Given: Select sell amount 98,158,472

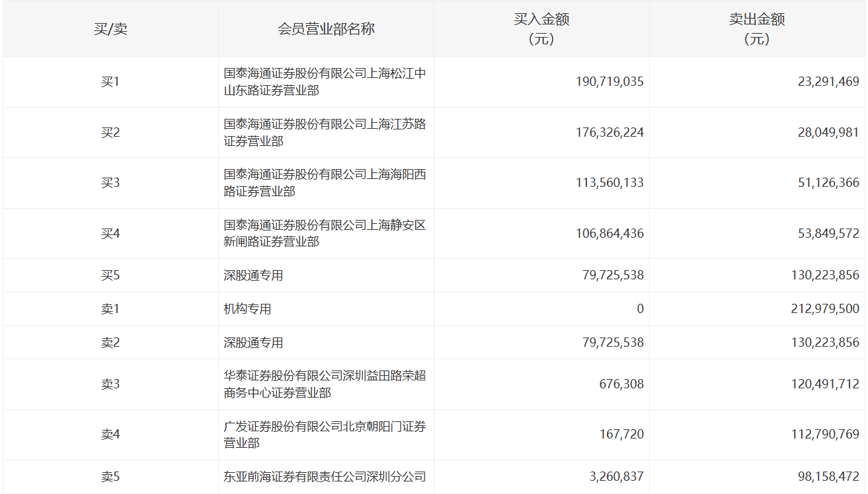Looking at the screenshot, I should [x=828, y=477].
